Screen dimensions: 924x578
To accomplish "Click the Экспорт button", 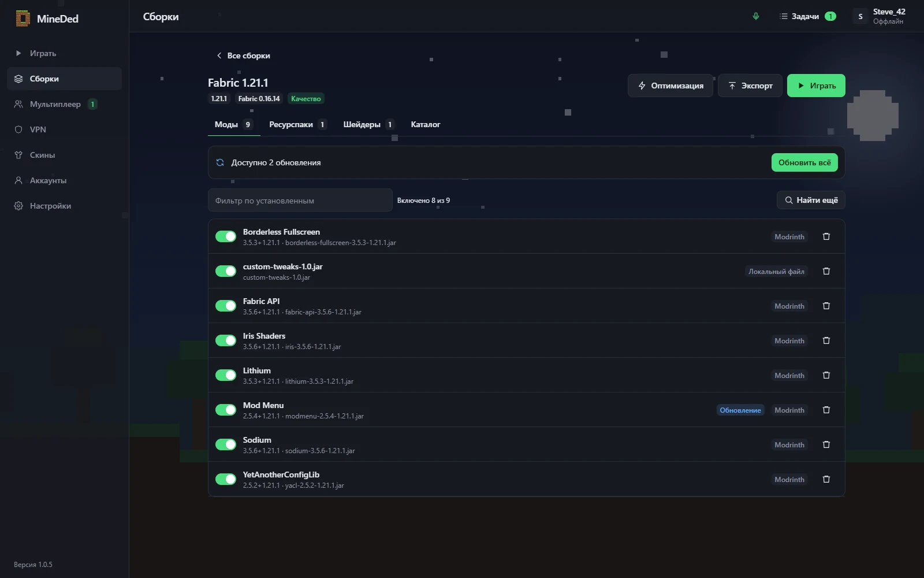I will [x=750, y=86].
